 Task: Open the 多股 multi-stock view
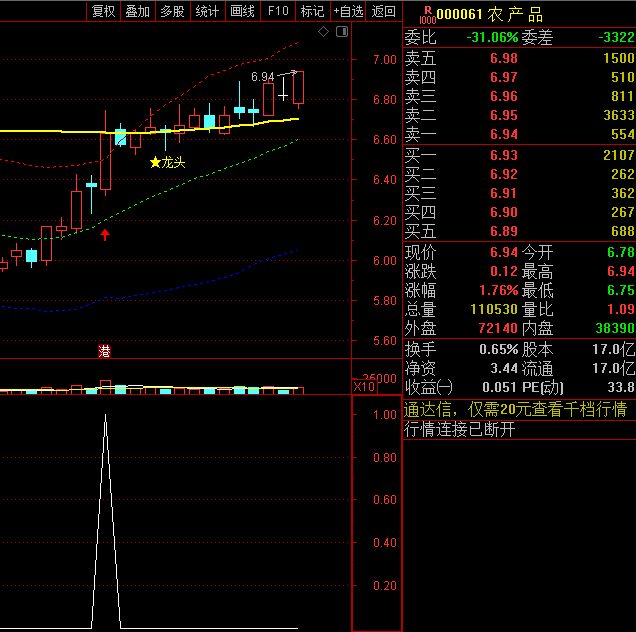pyautogui.click(x=173, y=11)
